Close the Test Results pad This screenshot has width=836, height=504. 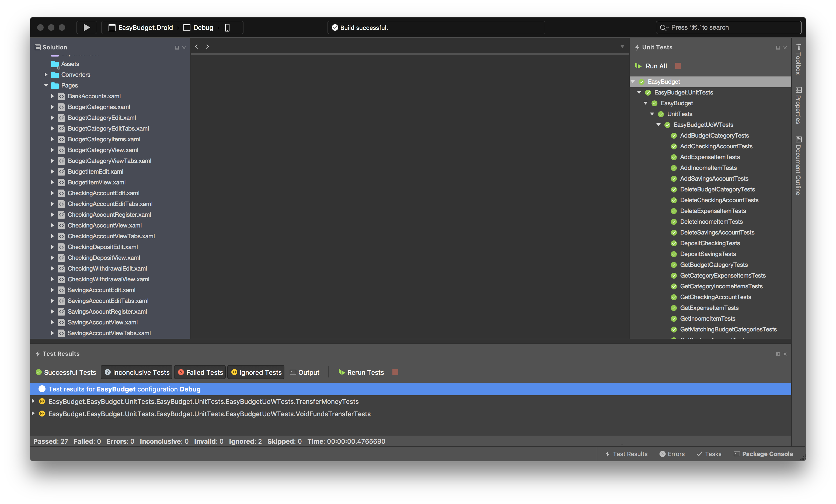tap(785, 354)
